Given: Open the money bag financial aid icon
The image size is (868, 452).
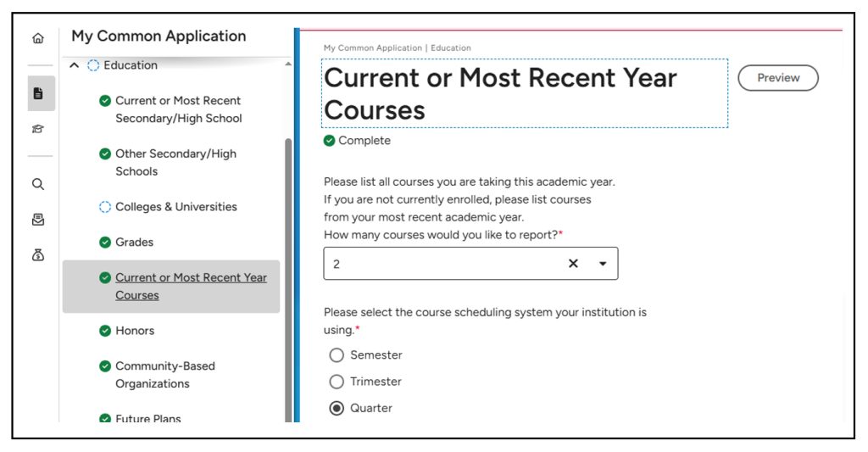Looking at the screenshot, I should tap(37, 254).
